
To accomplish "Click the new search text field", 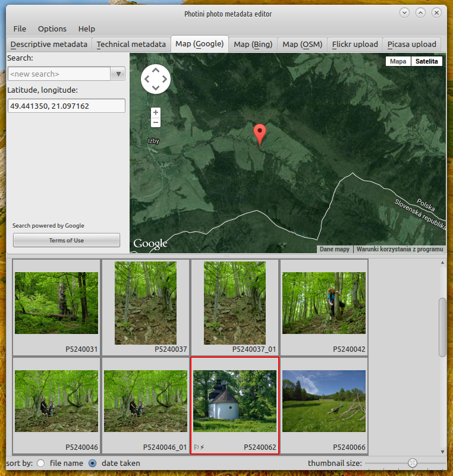I will point(59,74).
